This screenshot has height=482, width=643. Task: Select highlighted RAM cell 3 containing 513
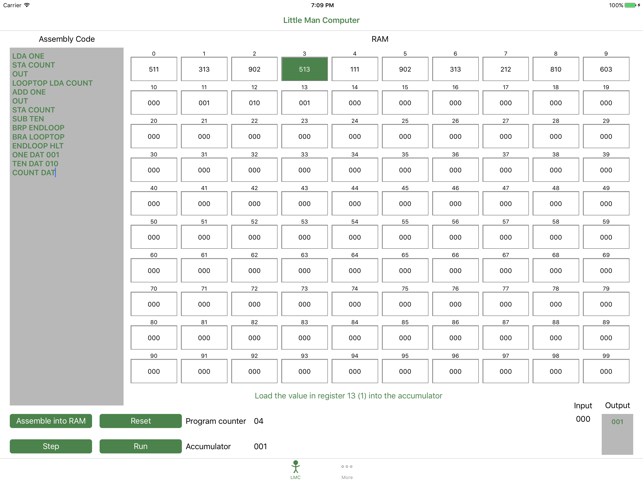pyautogui.click(x=304, y=69)
